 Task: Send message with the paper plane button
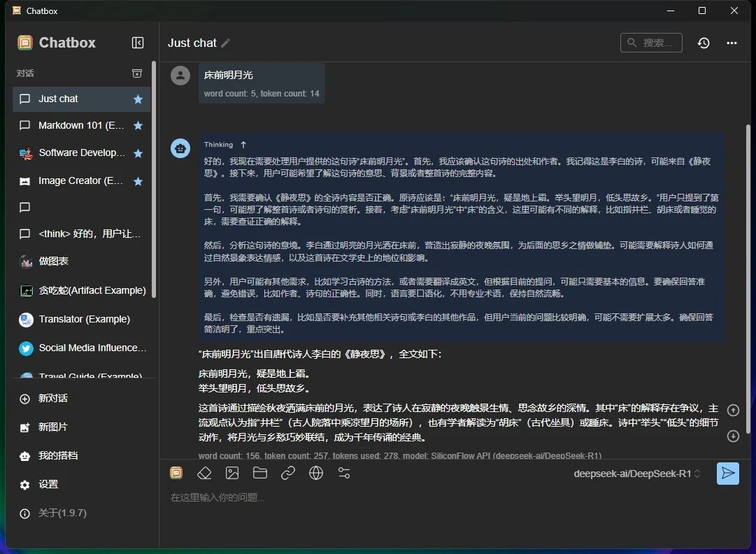coord(727,474)
